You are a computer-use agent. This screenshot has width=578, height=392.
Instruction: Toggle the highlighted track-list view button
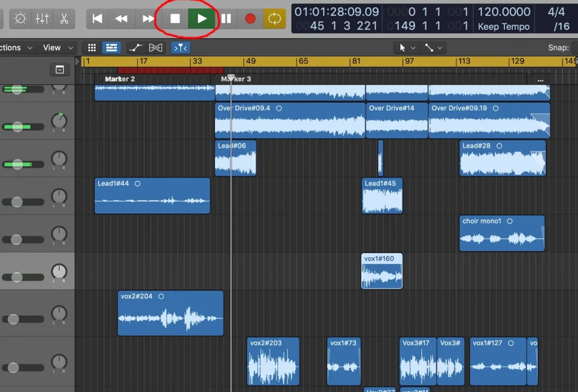[x=111, y=47]
